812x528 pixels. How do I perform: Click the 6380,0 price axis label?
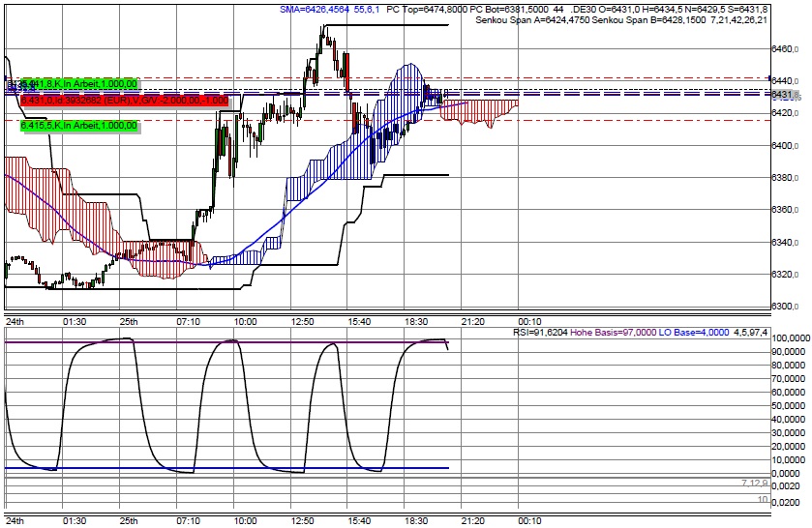pos(785,178)
